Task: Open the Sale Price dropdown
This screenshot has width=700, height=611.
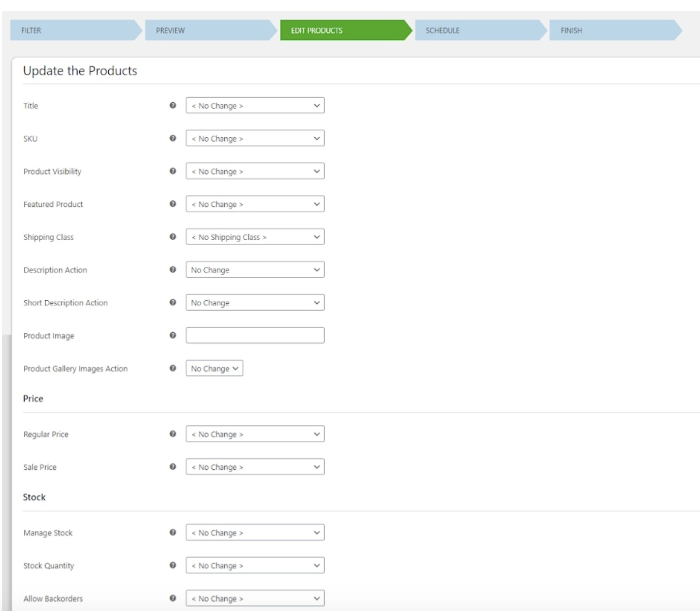Action: point(255,467)
